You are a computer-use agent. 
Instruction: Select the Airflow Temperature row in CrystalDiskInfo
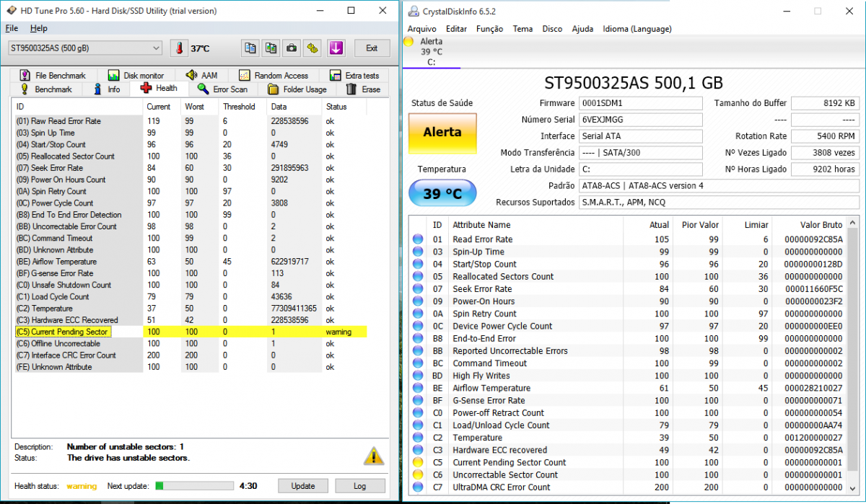coord(628,388)
